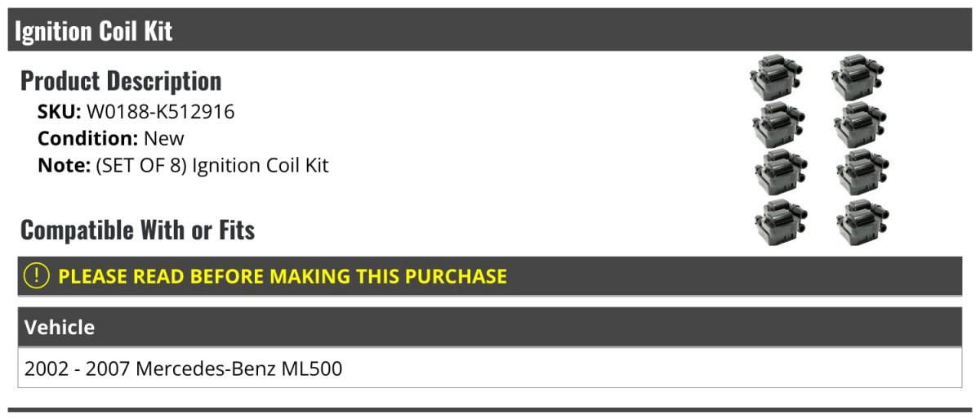The width and height of the screenshot is (980, 420).
Task: Click the bold SKU label
Action: pyautogui.click(x=59, y=112)
